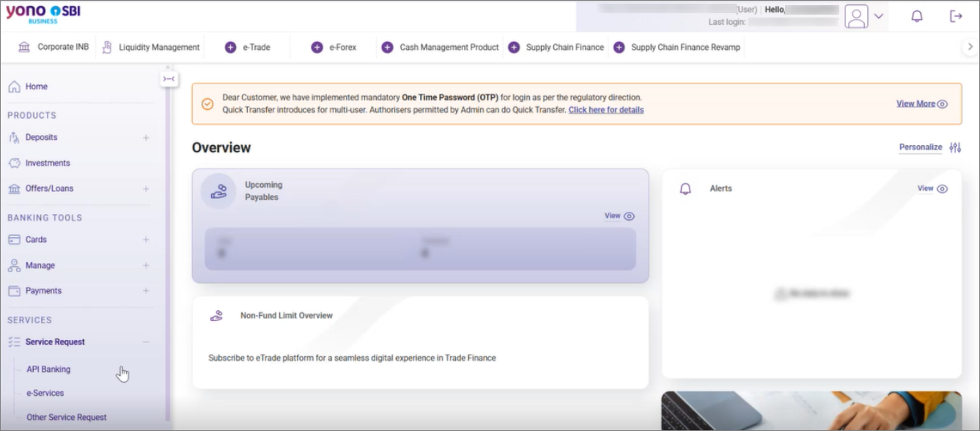980x431 pixels.
Task: Open the dropdown arrow beside profile avatar
Action: (879, 16)
